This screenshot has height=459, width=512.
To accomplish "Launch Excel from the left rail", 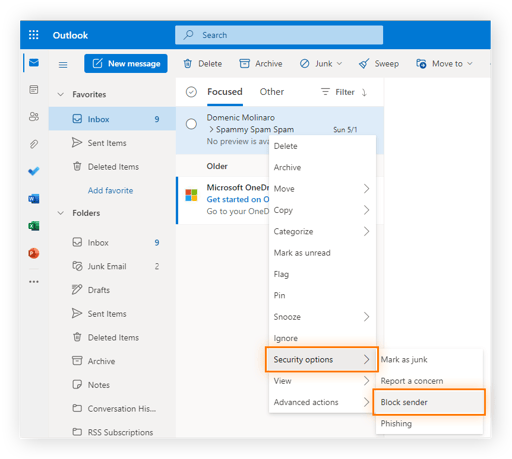I will 34,226.
